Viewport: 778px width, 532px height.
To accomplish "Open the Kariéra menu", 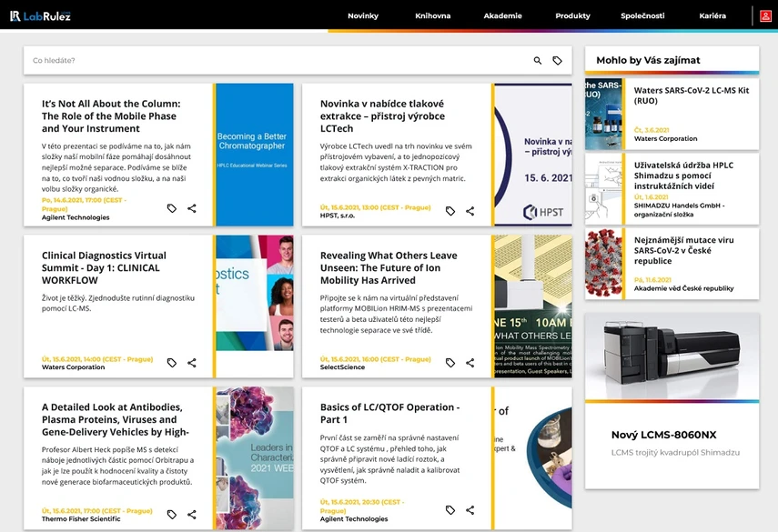I will [712, 15].
